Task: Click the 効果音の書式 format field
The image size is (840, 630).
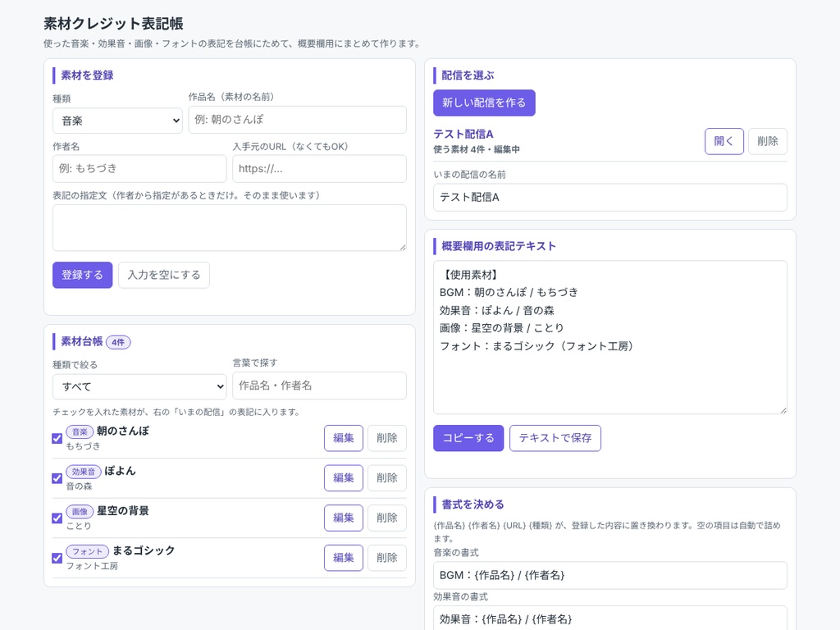Action: coord(610,619)
